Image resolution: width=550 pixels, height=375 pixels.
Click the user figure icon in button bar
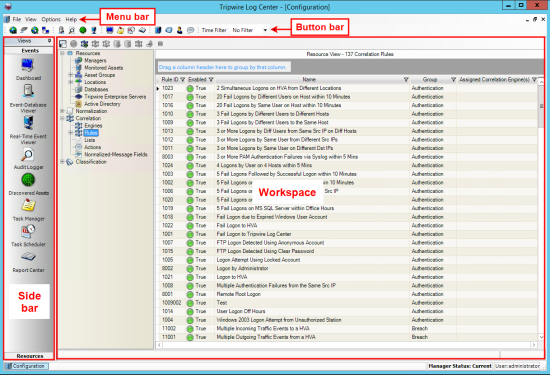pyautogui.click(x=180, y=30)
